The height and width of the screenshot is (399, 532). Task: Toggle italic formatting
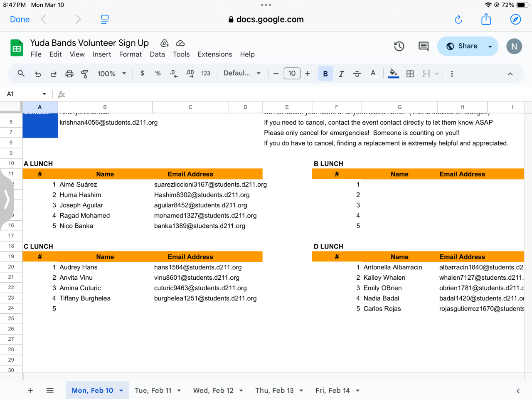pyautogui.click(x=341, y=74)
